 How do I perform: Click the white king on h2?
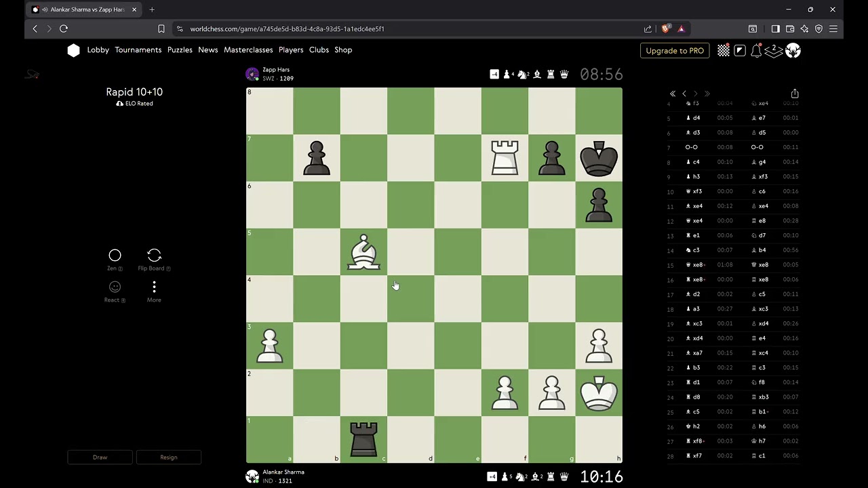coord(598,393)
